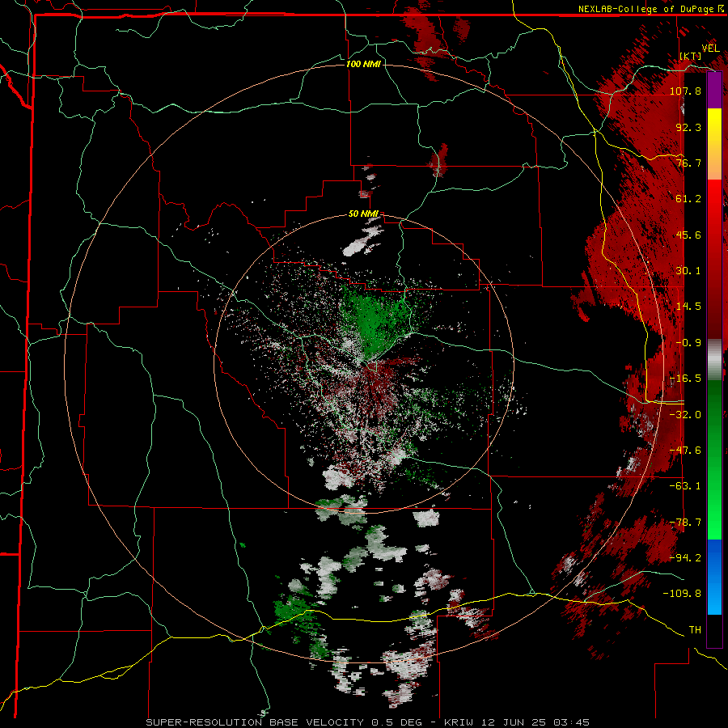The image size is (728, 728).
Task: Click the -63.1 legend value
Action: tap(685, 486)
